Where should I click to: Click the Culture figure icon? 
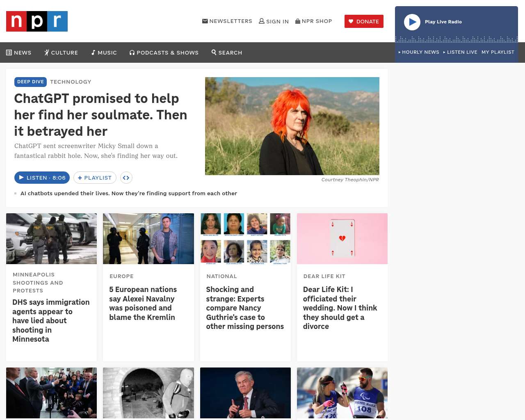click(47, 52)
